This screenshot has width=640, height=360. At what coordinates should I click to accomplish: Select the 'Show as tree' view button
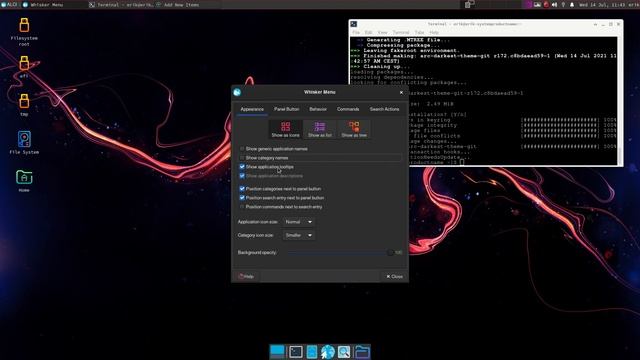pos(354,129)
